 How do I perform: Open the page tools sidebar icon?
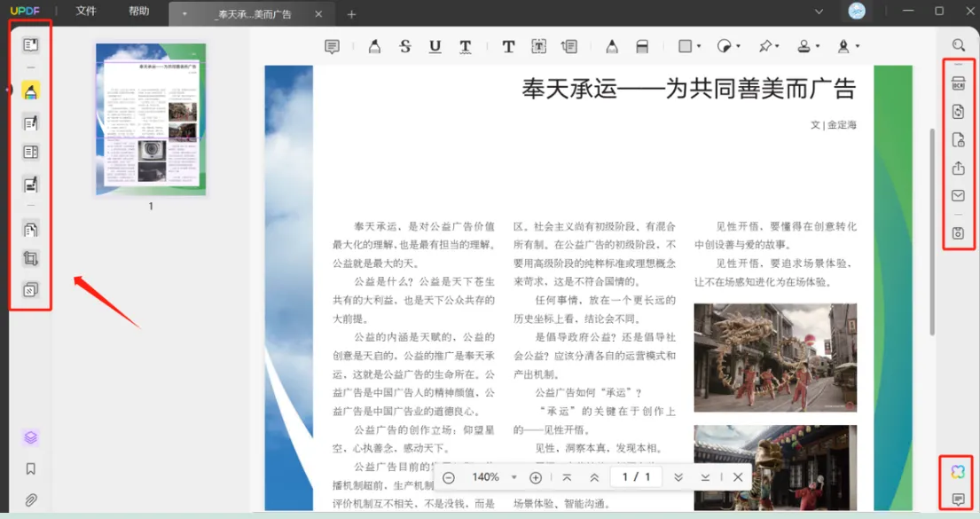pos(30,230)
